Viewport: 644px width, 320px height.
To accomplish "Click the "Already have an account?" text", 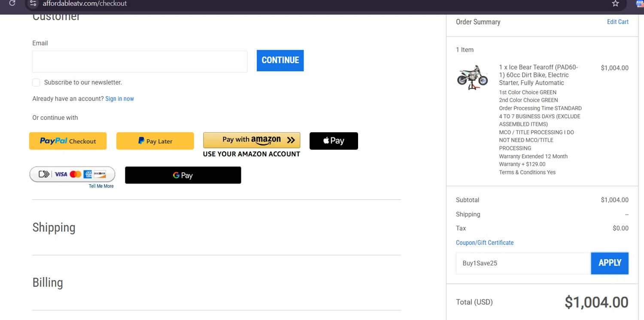I will point(68,99).
